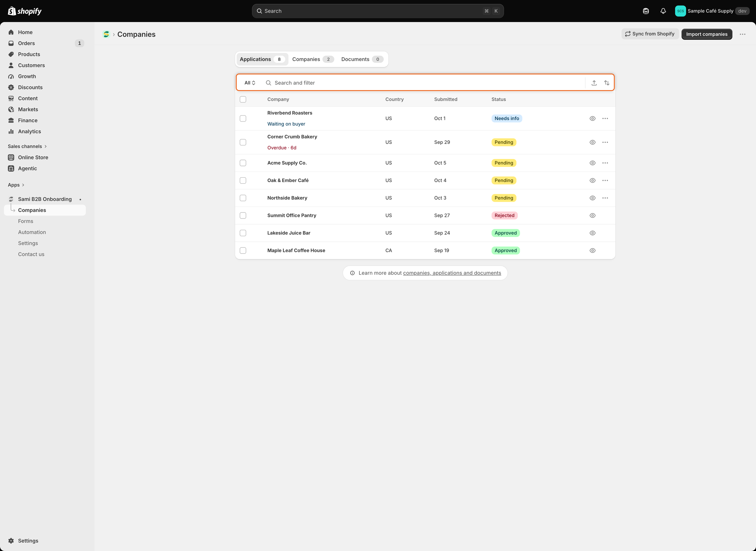This screenshot has height=551, width=756.
Task: Check the Summit Office Pantry row checkbox
Action: (243, 215)
